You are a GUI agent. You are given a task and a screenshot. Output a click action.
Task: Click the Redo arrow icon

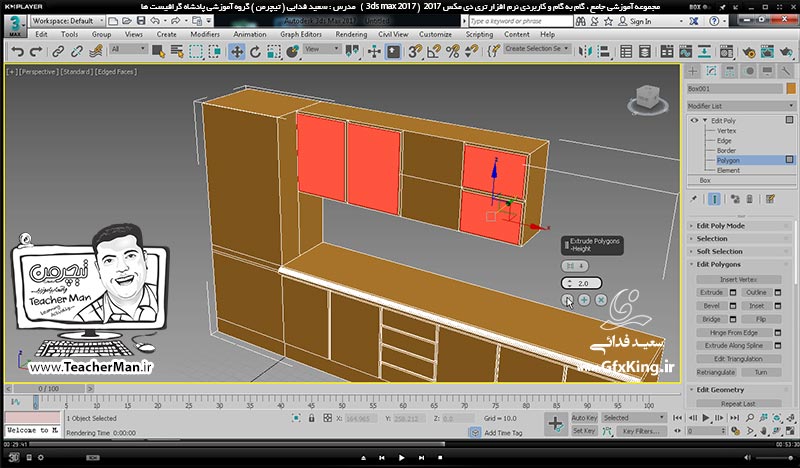click(x=36, y=52)
